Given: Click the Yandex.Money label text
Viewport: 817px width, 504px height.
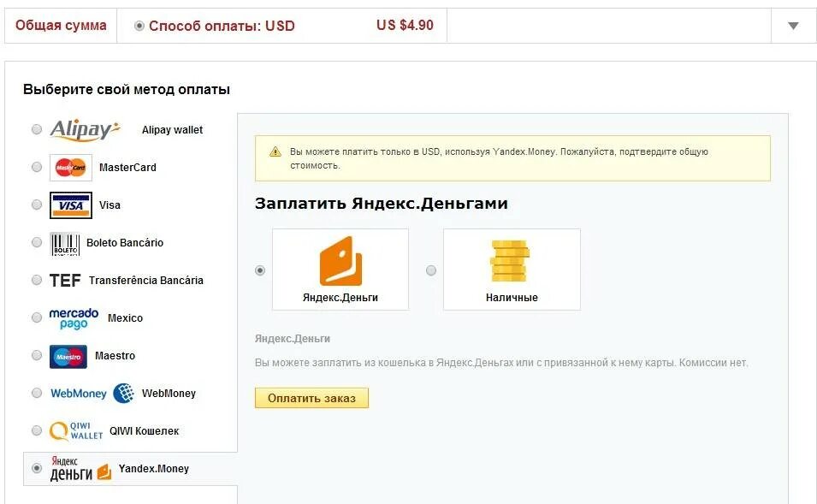Looking at the screenshot, I should [154, 469].
